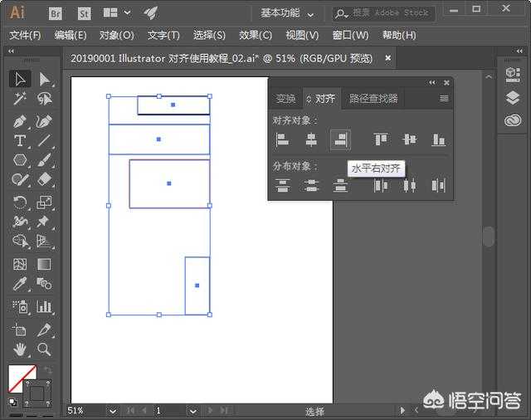Select the Symbol Sprayer tool
Screen dimensions: 531x420
pos(20,306)
